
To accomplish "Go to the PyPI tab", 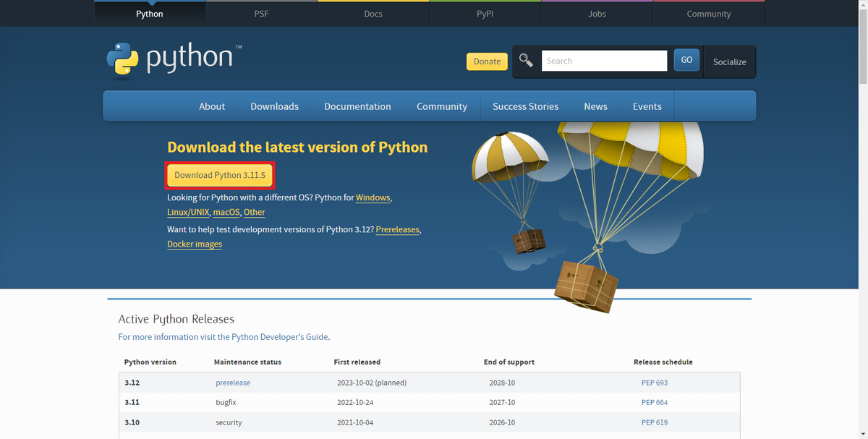I will coord(485,14).
